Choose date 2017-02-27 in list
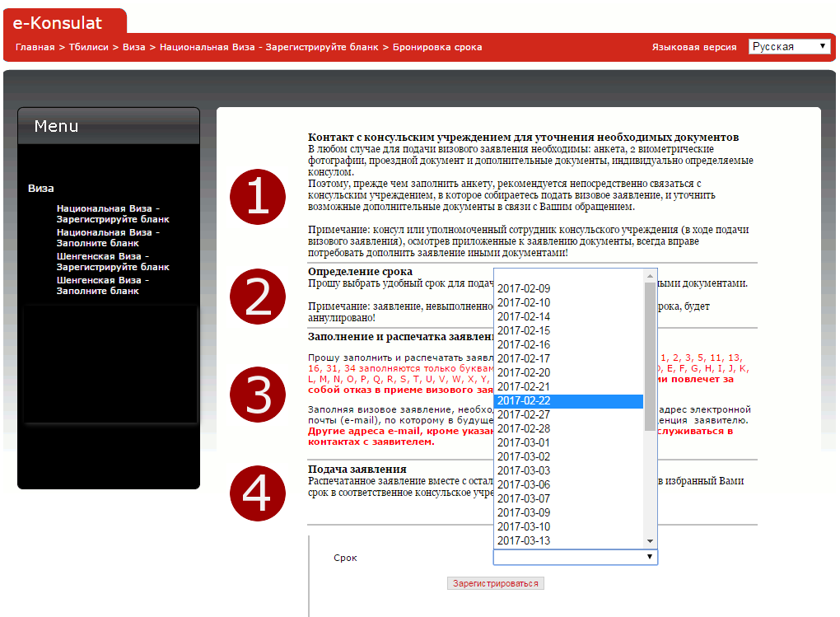The image size is (840, 617). point(568,414)
